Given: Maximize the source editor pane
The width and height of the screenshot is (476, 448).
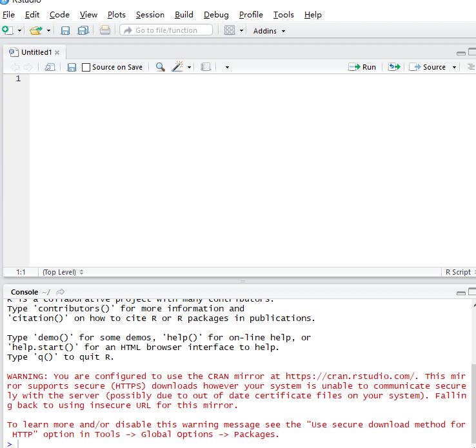Looking at the screenshot, I should coord(472,52).
